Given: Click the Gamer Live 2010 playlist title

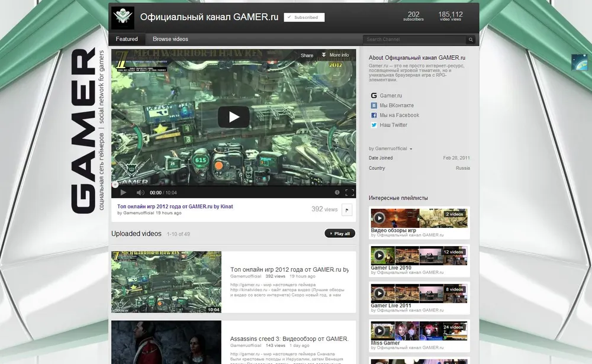Looking at the screenshot, I should (x=391, y=268).
